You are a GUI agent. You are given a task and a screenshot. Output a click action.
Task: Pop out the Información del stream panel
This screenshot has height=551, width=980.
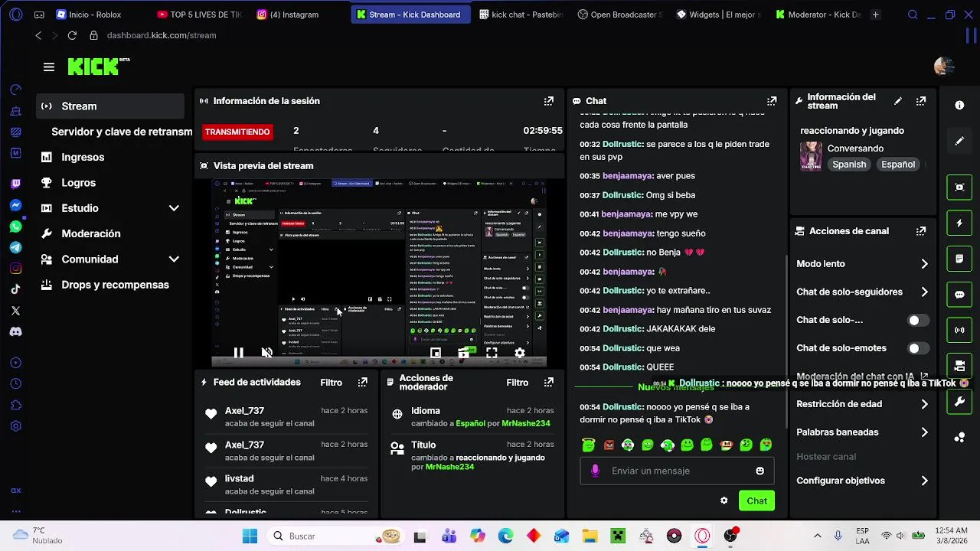point(921,101)
